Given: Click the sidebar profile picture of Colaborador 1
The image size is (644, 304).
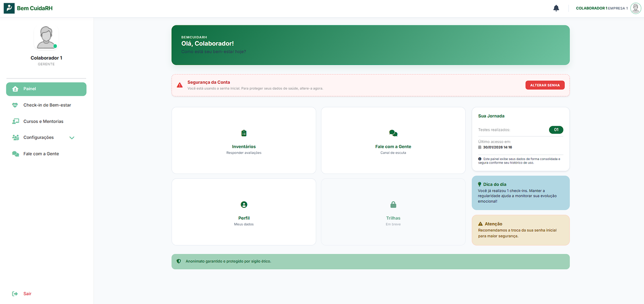Looking at the screenshot, I should pos(46,37).
